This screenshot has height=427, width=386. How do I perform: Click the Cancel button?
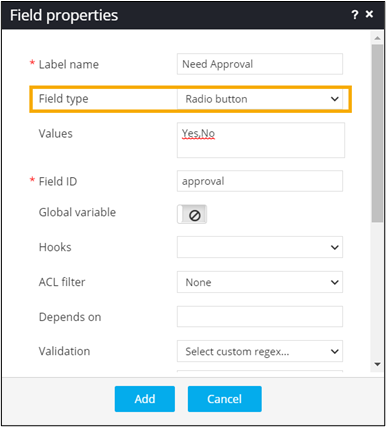224,399
